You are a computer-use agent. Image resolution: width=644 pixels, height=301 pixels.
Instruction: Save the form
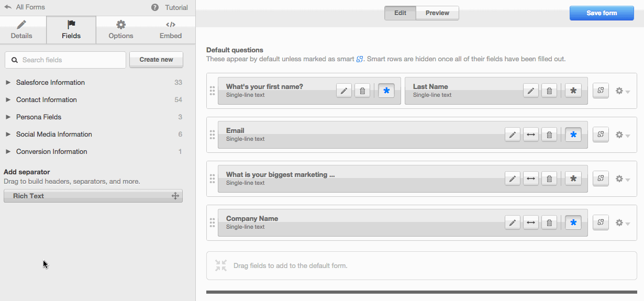602,13
